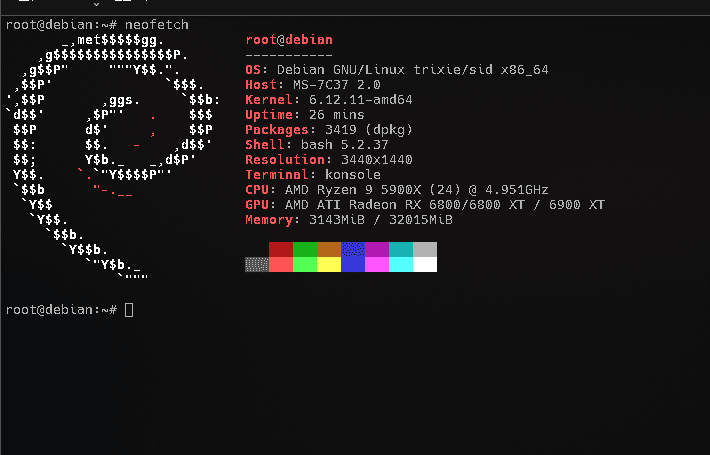The width and height of the screenshot is (710, 455).
Task: Click the 'Terminal: konsole' line
Action: pos(313,174)
